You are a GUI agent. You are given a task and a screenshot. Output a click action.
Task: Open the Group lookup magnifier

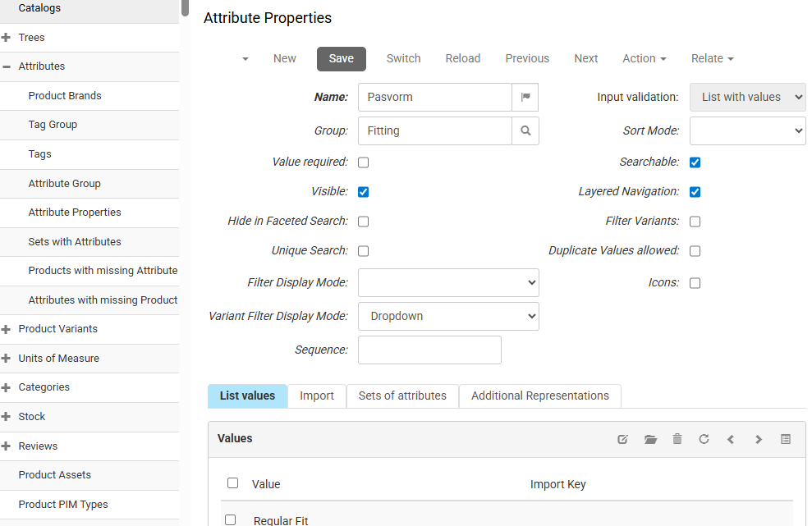click(x=525, y=130)
